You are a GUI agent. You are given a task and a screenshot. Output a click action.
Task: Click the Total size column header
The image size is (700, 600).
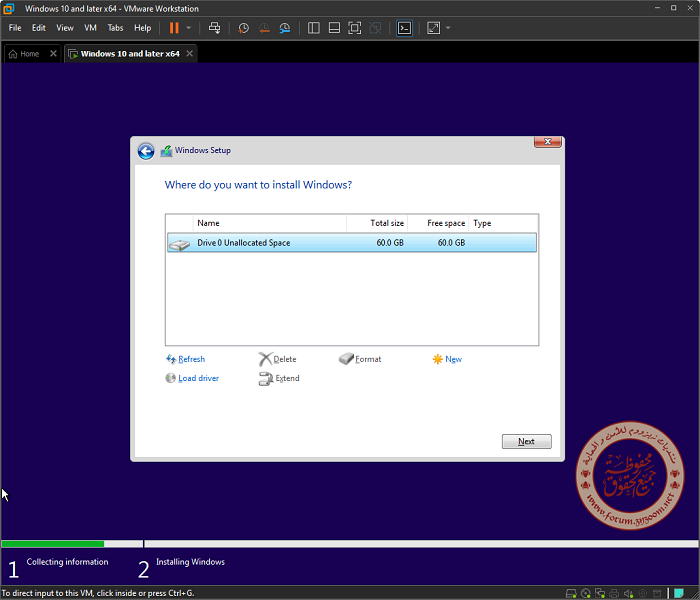pos(377,223)
